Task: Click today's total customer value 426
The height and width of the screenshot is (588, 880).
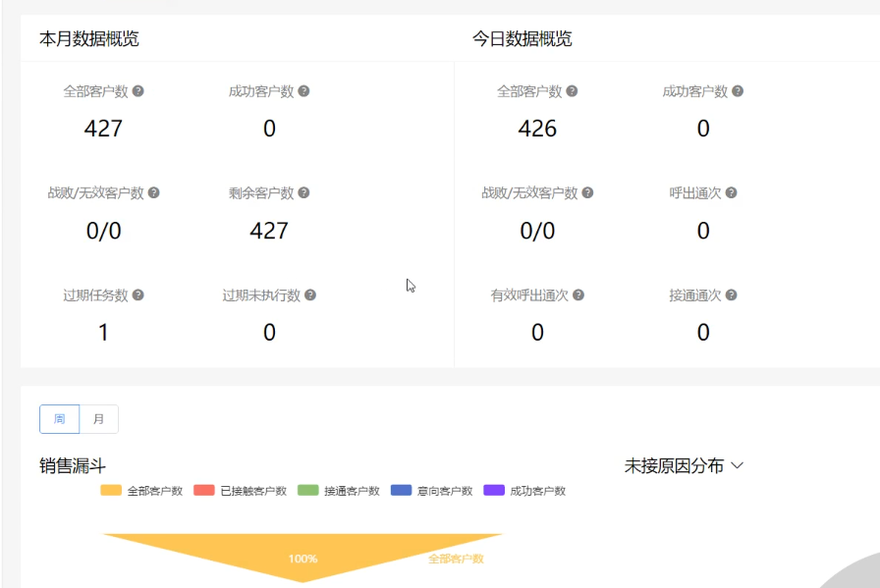Action: click(x=537, y=129)
